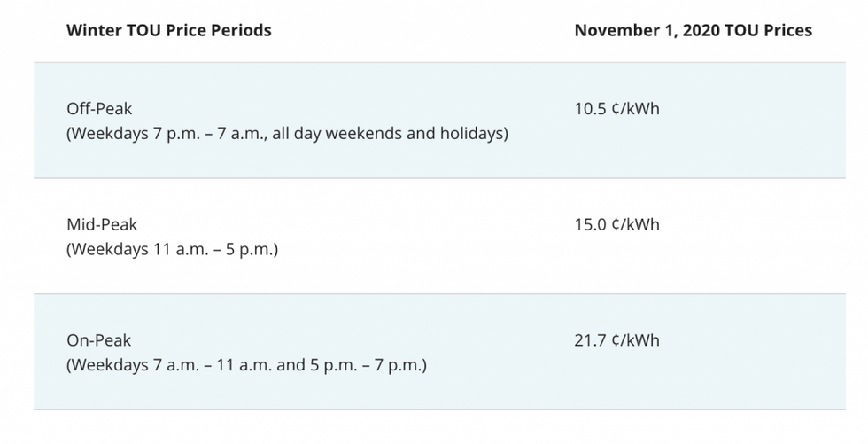Image resolution: width=868 pixels, height=444 pixels.
Task: Click '5 p.m. – 7 p.m.' in On-Peak row
Action: pos(365,365)
